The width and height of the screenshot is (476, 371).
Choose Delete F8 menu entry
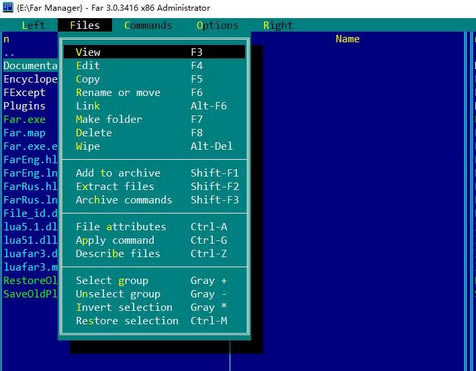(x=154, y=133)
